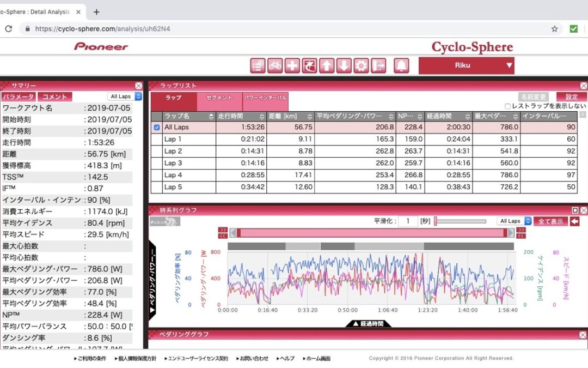Click the plus icon in the toolbar
The width and height of the screenshot is (588, 368).
point(292,66)
